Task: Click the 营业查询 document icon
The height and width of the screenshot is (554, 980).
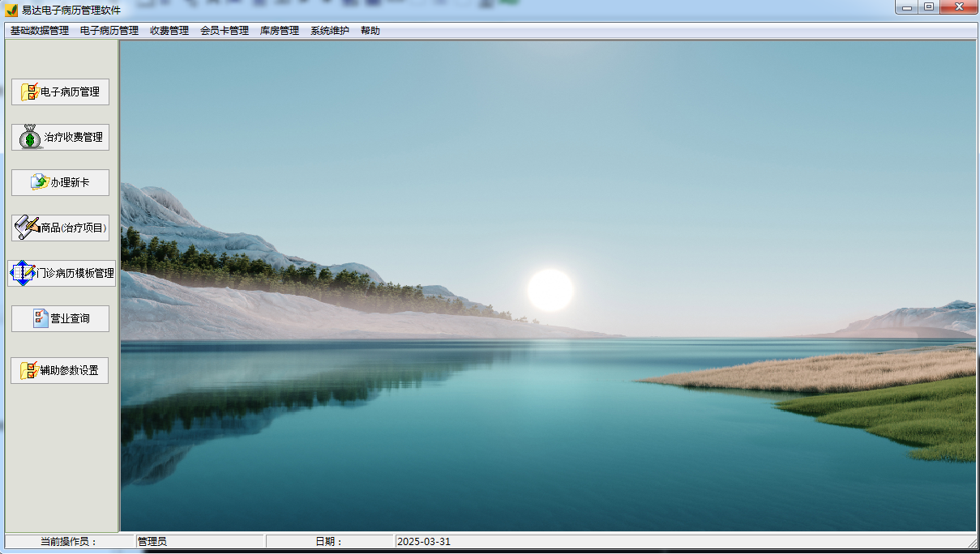Action: 41,318
